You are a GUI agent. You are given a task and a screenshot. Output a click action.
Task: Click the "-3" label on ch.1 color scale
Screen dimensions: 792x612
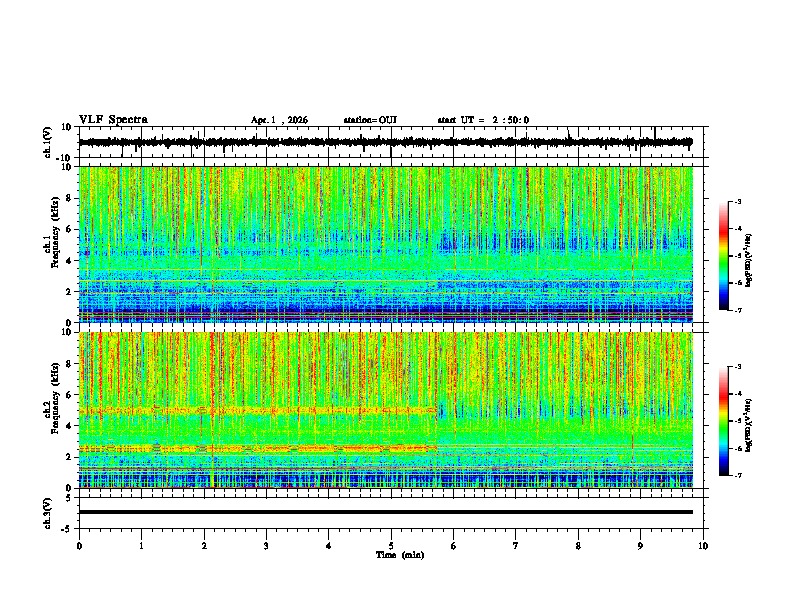[x=737, y=202]
